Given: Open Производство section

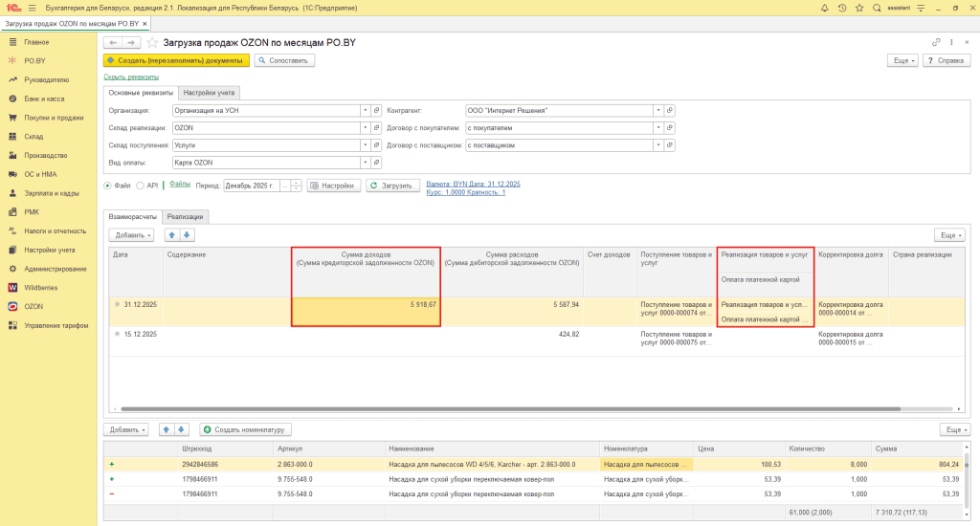Looking at the screenshot, I should click(45, 156).
